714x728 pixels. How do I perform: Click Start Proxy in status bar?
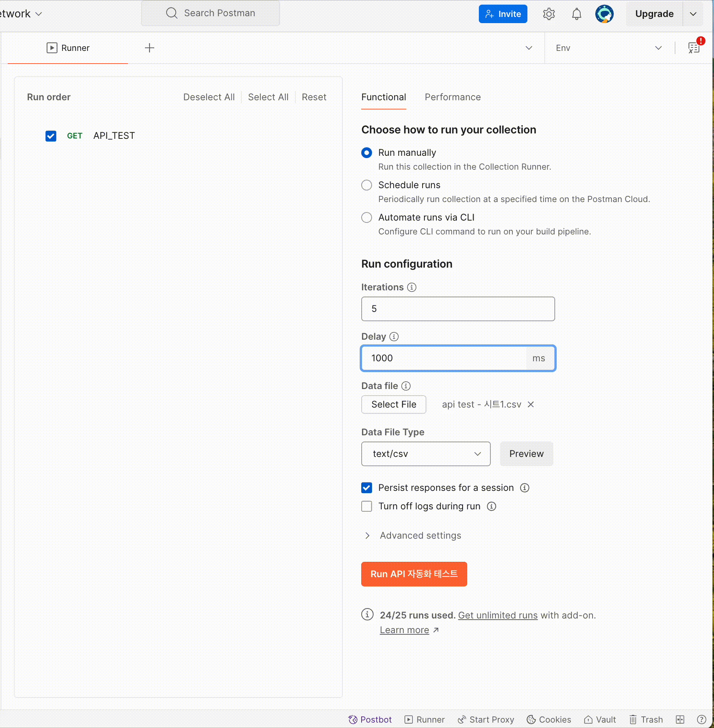point(486,720)
